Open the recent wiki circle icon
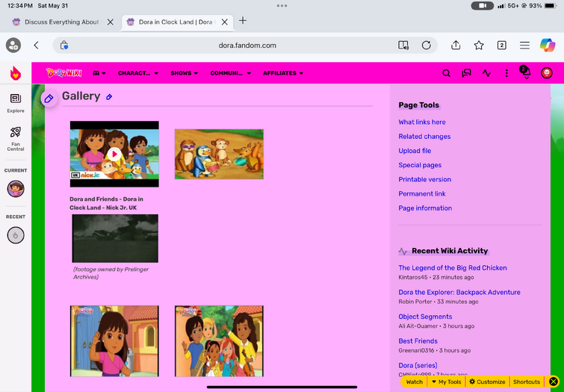The image size is (564, 392). [x=16, y=235]
